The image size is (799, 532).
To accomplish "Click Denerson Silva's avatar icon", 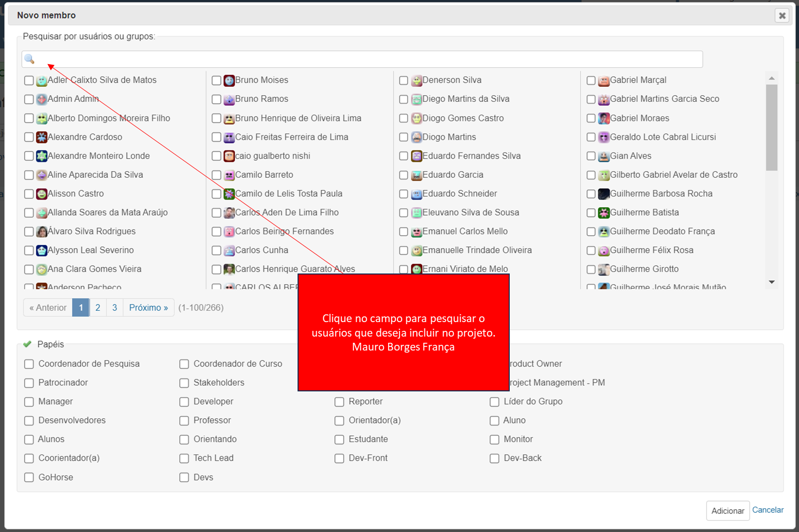I will [x=417, y=81].
